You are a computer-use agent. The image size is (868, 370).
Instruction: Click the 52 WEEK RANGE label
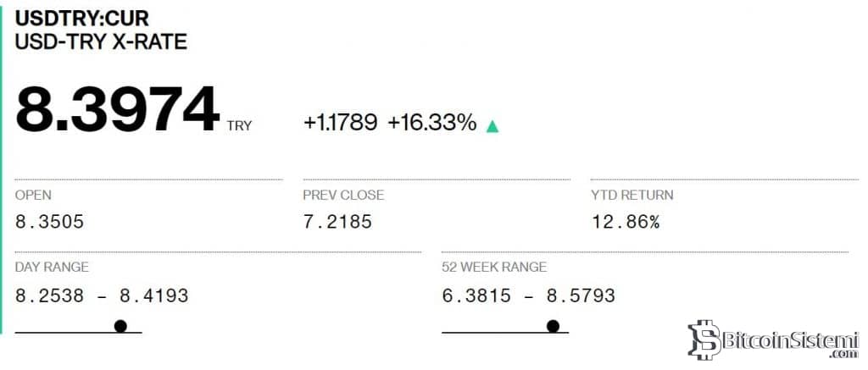494,267
